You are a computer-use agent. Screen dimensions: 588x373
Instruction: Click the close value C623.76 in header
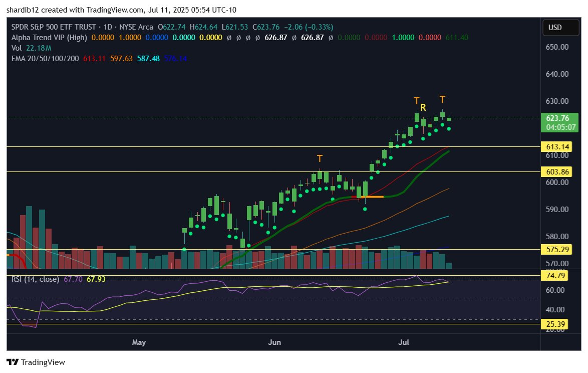coord(266,27)
